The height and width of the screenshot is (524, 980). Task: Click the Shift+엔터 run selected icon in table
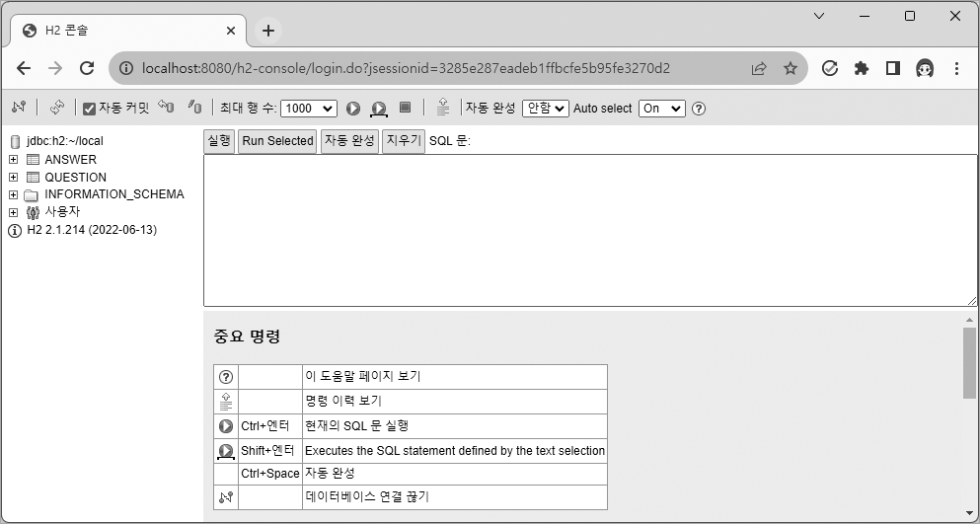click(226, 451)
